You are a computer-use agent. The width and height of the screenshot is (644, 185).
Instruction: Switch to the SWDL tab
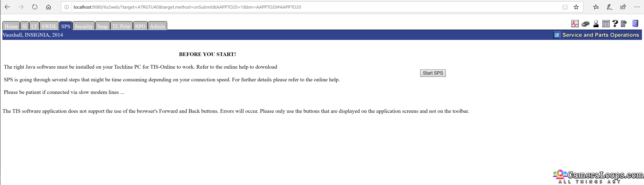[x=49, y=26]
